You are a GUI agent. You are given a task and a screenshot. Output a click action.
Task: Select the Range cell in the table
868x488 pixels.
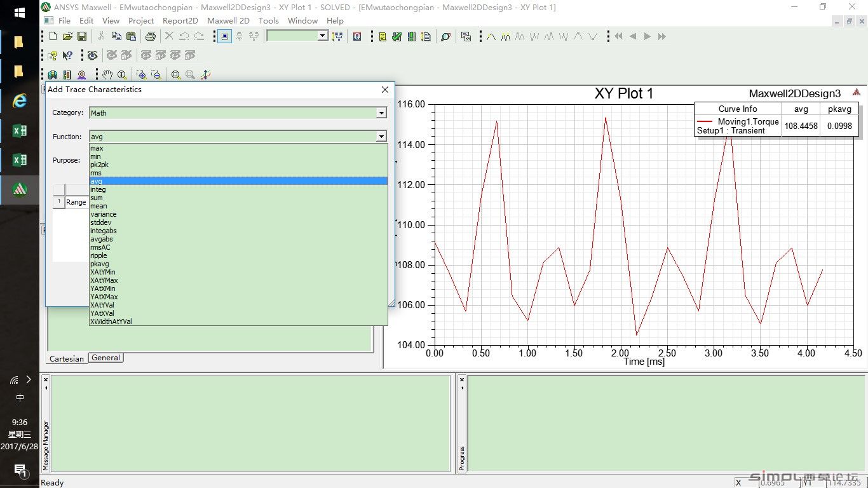(x=76, y=202)
